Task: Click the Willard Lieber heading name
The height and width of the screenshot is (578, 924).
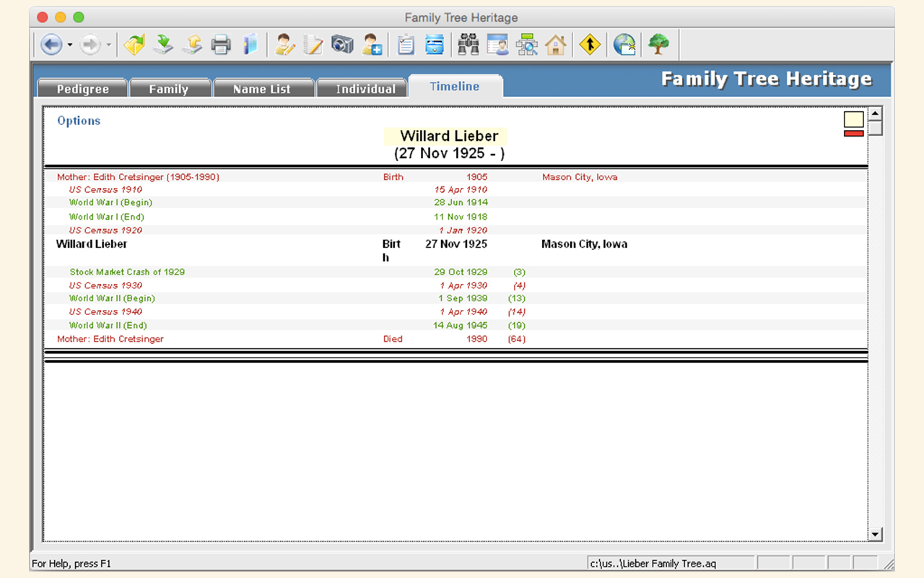Action: tap(449, 136)
